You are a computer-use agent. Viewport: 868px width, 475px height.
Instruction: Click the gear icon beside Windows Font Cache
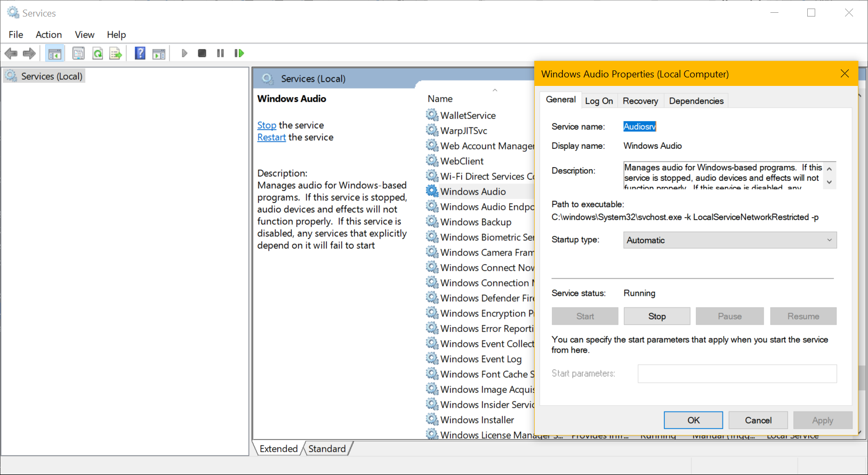coord(432,374)
